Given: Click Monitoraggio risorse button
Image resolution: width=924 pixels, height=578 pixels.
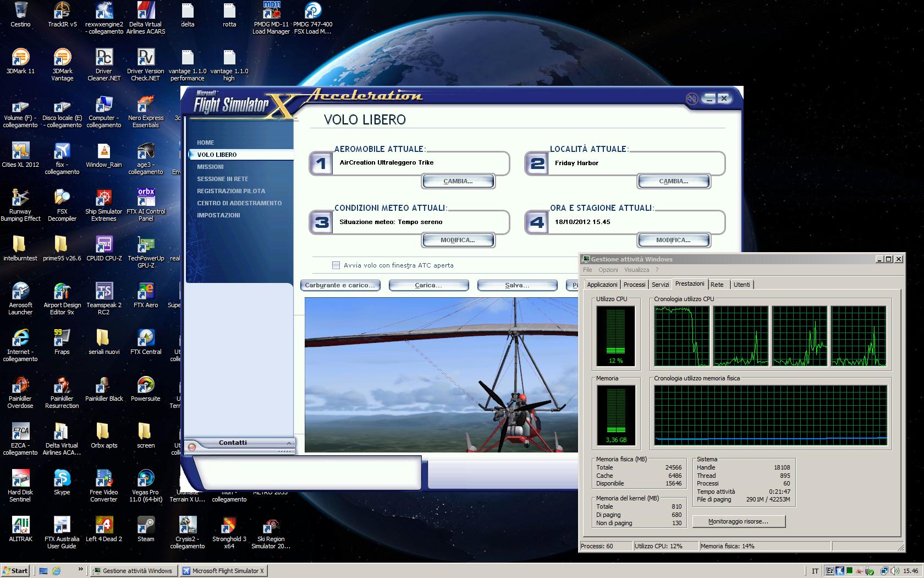Looking at the screenshot, I should (739, 521).
